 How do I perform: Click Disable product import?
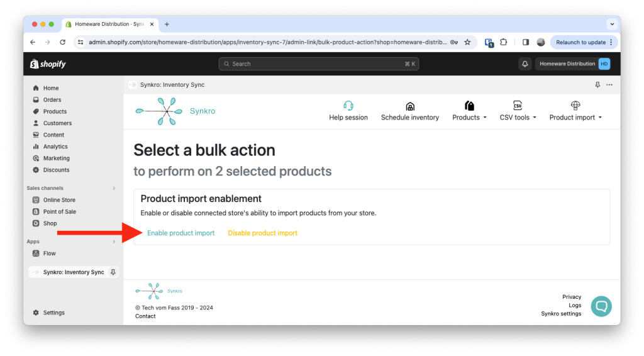tap(262, 233)
